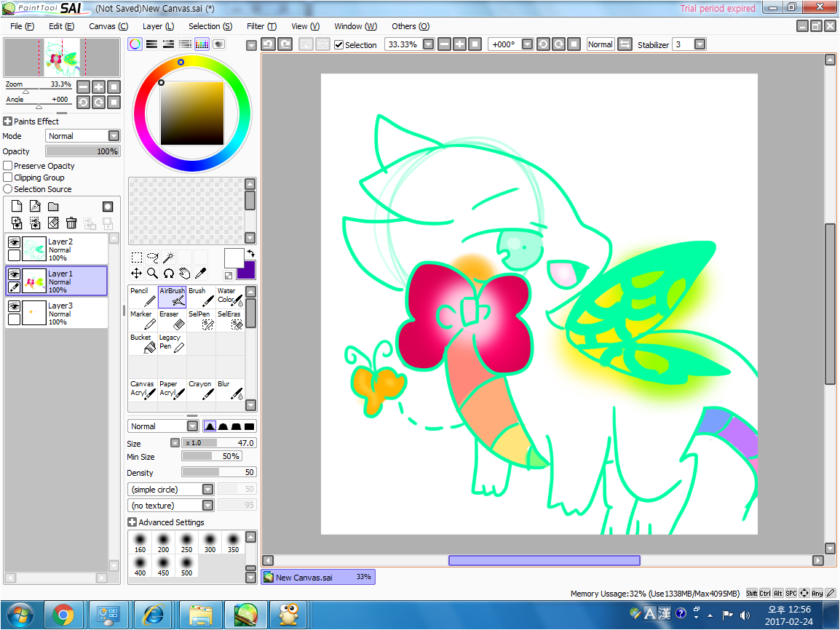Image resolution: width=840 pixels, height=630 pixels.
Task: Select the Blur tool
Action: coord(230,390)
